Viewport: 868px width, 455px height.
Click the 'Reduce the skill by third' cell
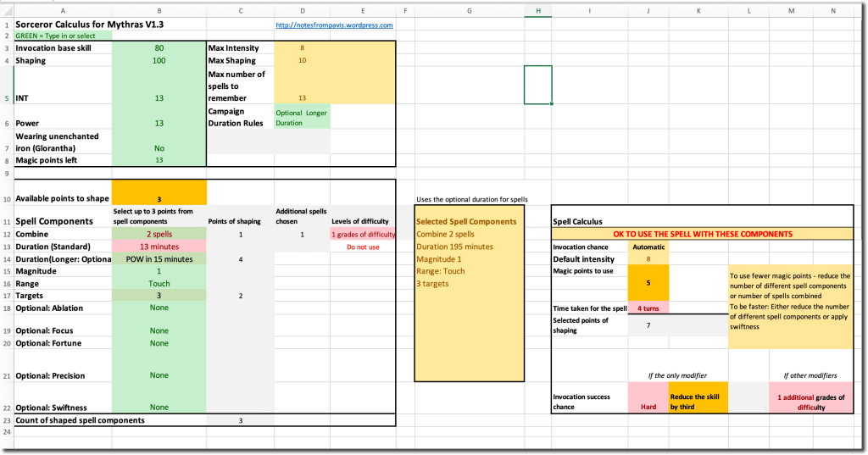click(698, 402)
